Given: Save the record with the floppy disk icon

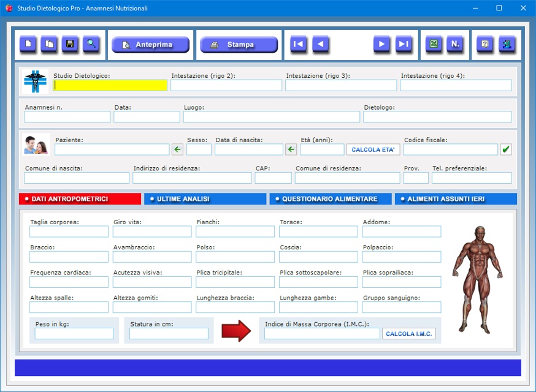Looking at the screenshot, I should [70, 44].
